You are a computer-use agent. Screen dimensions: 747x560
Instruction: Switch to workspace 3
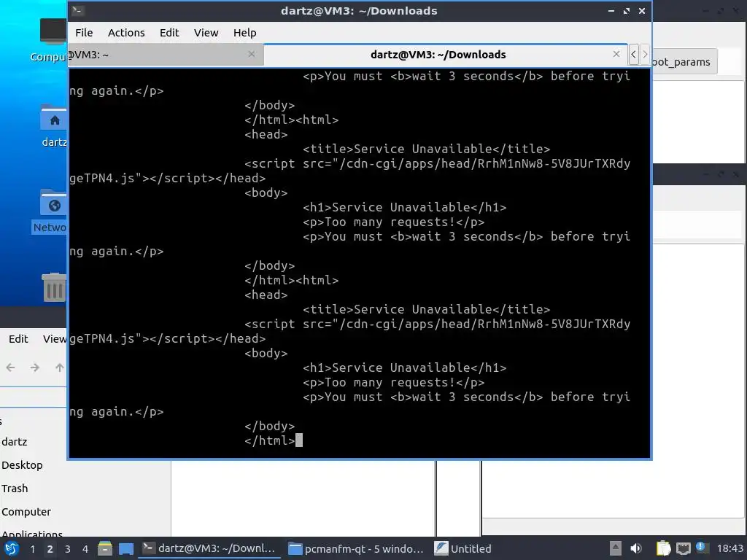[x=68, y=549]
